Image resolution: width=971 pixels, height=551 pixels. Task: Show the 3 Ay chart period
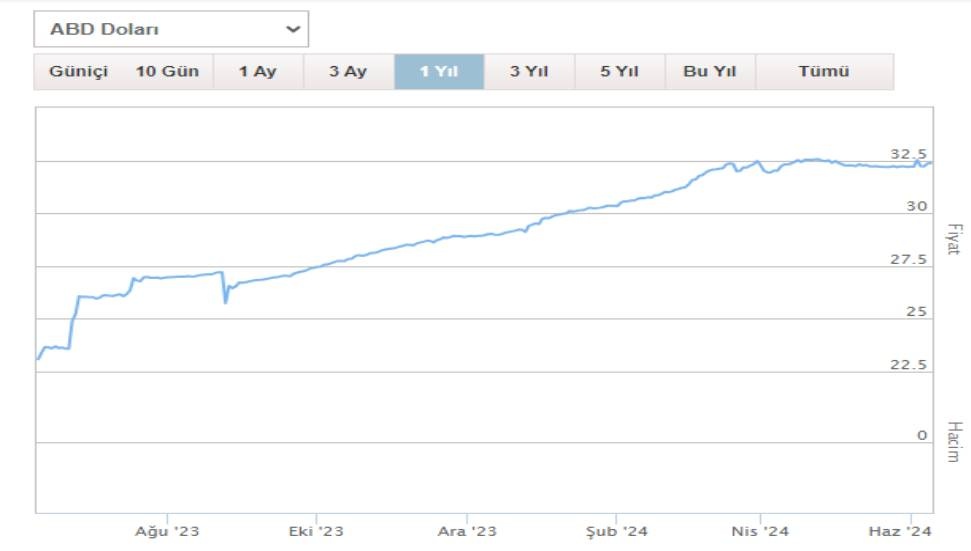point(348,72)
